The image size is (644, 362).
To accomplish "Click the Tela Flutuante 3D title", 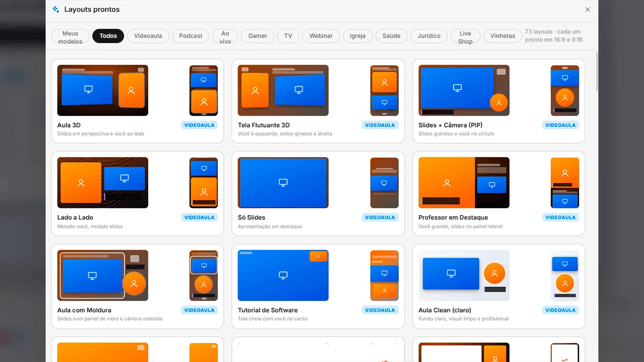I will 264,125.
